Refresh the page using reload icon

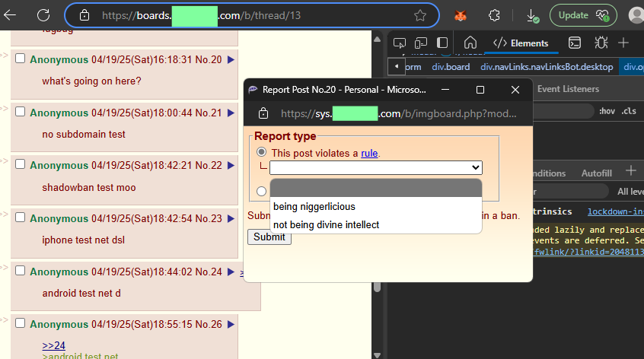(x=43, y=15)
